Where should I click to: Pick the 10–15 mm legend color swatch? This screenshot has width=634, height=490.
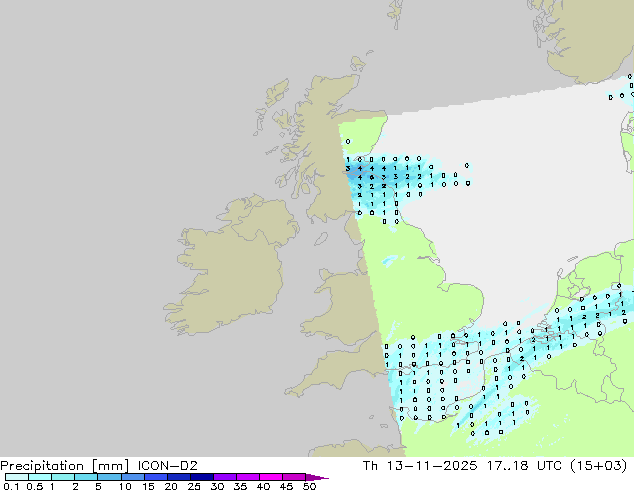[132, 477]
